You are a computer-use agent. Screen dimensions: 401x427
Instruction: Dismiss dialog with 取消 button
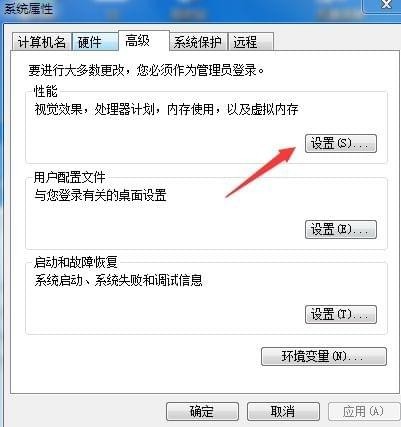pos(283,412)
